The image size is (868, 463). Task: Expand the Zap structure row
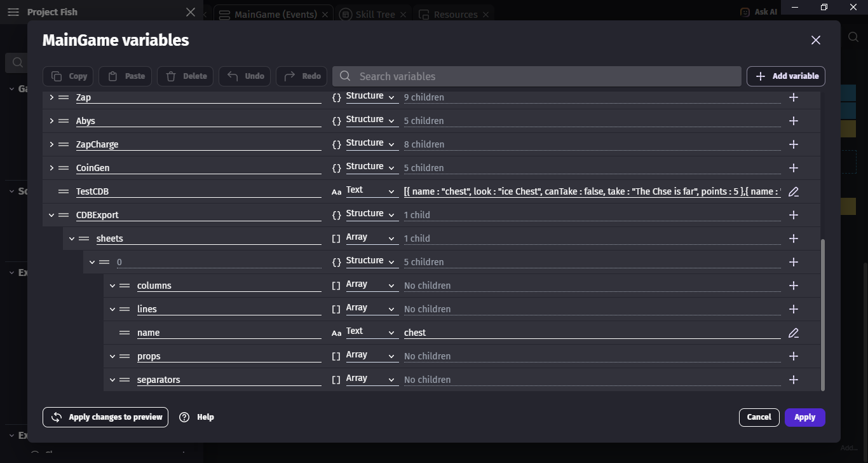coord(51,98)
